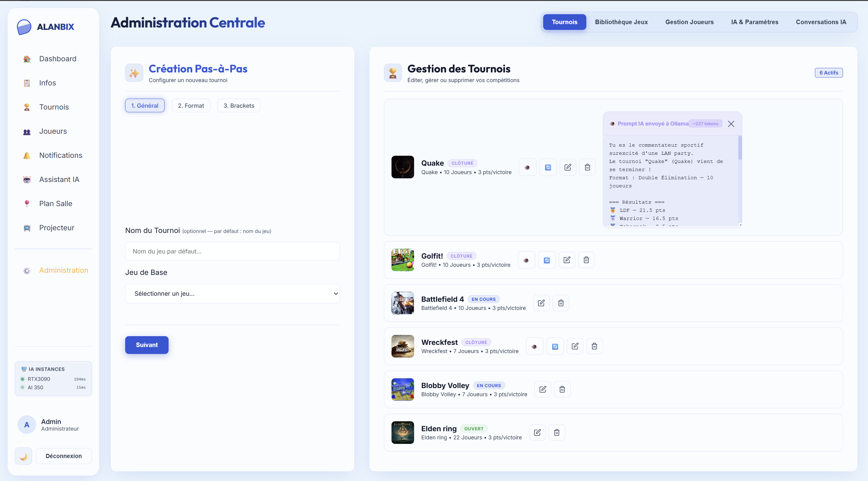The image size is (868, 481).
Task: Click the Admin avatar circle
Action: [x=27, y=425]
